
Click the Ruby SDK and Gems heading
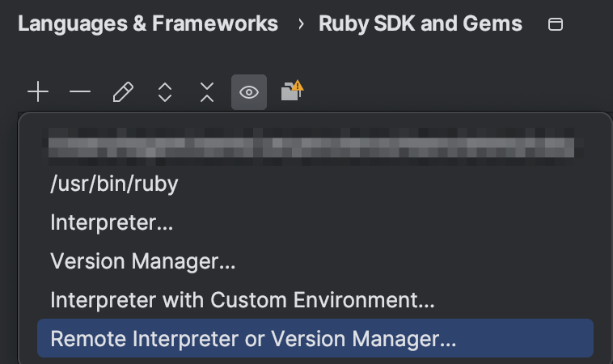click(x=421, y=23)
